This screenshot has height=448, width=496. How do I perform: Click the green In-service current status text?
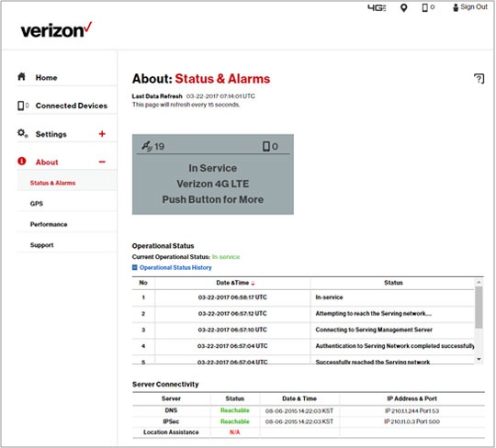pos(226,257)
